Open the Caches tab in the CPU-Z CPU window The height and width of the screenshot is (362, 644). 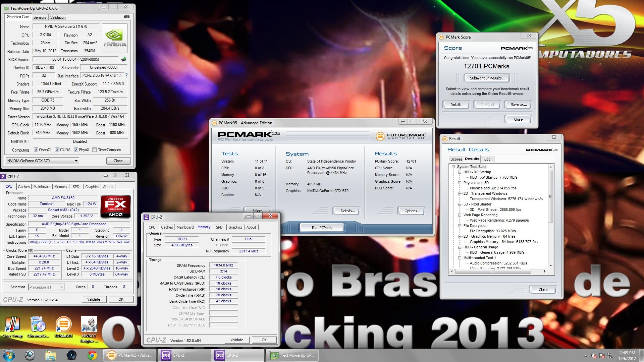[23, 187]
